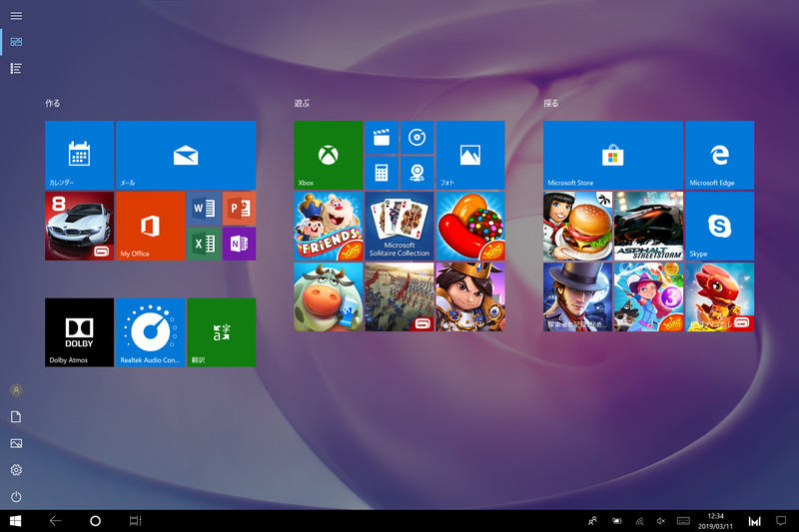This screenshot has height=532, width=799.
Task: Open the Mail tile
Action: point(186,155)
